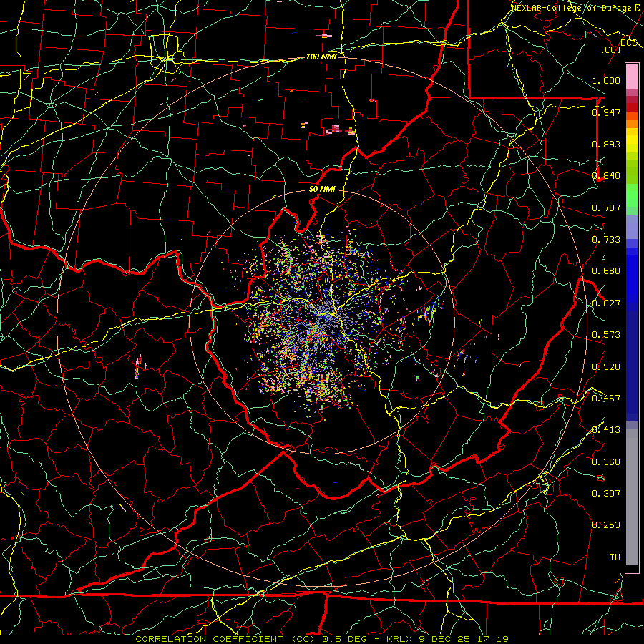
Task: Click the 0.253 scale value
Action: pyautogui.click(x=606, y=525)
